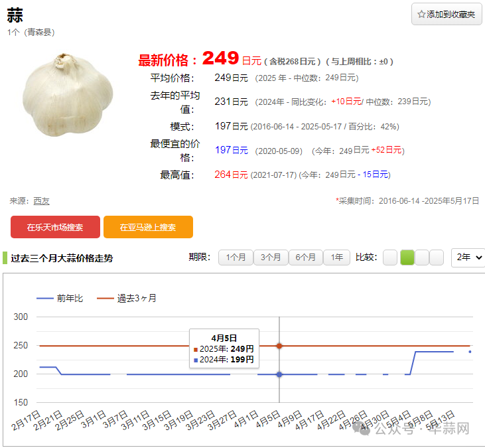The height and width of the screenshot is (448, 485).
Task: Click the page title 蒜
Action: [x=15, y=15]
